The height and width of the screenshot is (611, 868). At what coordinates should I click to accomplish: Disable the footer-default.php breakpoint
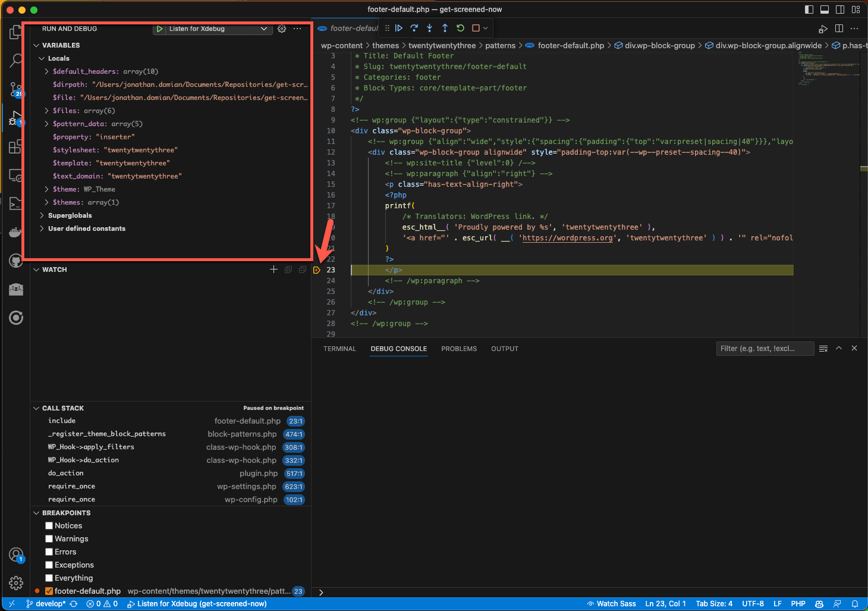[x=49, y=591]
